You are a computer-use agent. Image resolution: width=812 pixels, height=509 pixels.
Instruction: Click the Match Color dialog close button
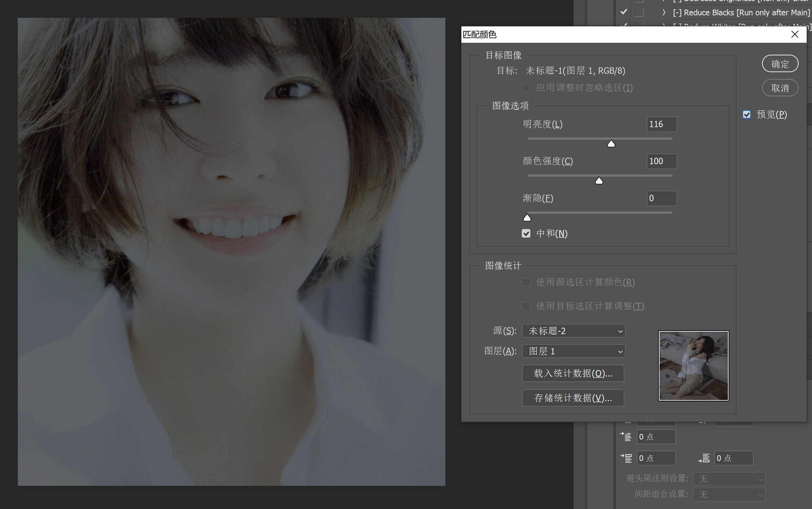[795, 33]
